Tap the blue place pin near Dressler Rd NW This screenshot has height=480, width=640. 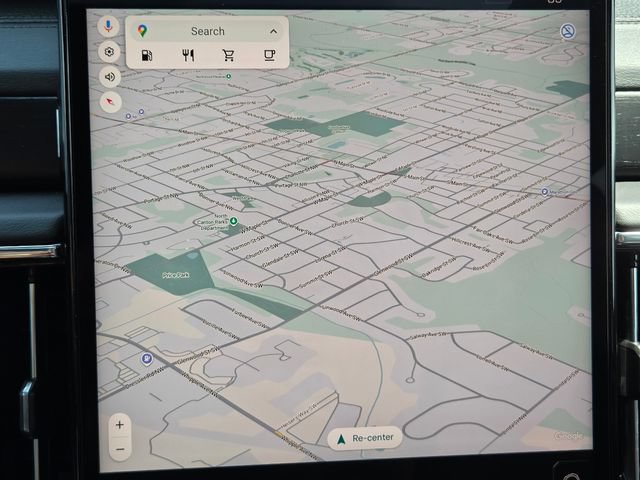tap(147, 359)
